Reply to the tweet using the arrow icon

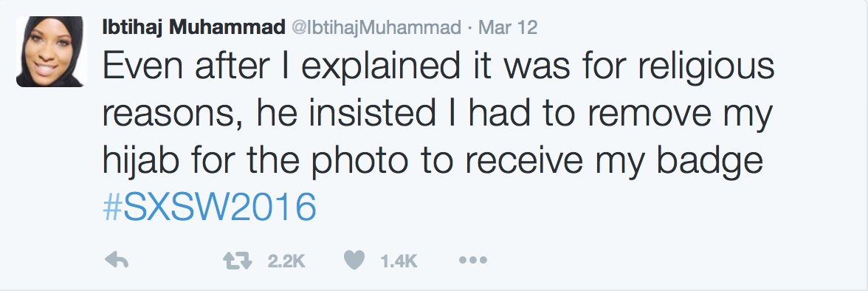tap(117, 260)
